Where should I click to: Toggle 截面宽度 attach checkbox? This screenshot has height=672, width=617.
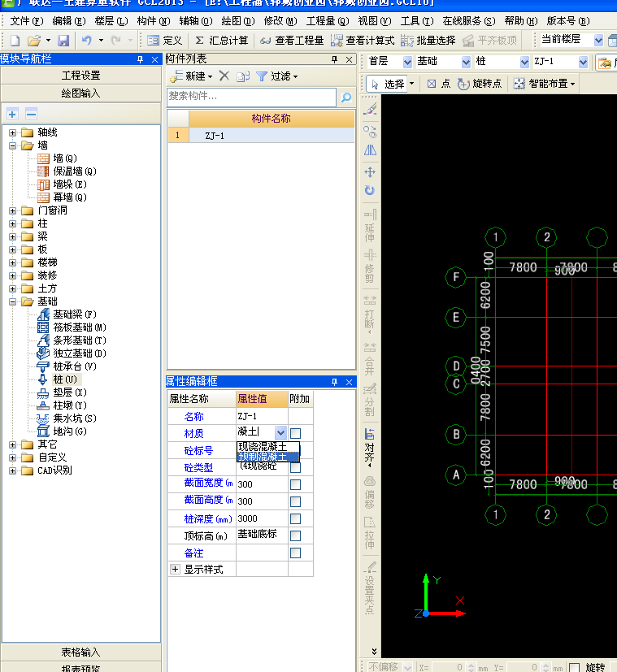pos(295,485)
